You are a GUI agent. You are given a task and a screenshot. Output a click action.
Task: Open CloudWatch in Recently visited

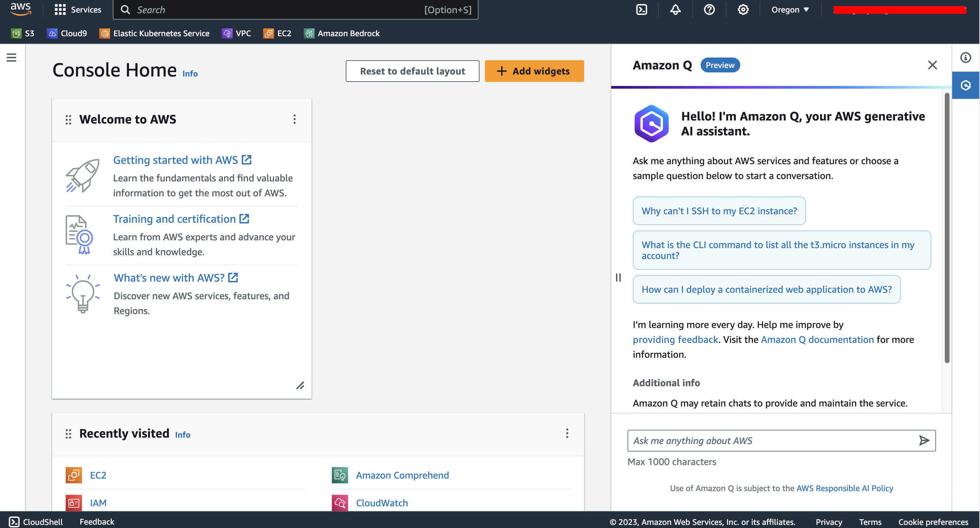tap(382, 503)
